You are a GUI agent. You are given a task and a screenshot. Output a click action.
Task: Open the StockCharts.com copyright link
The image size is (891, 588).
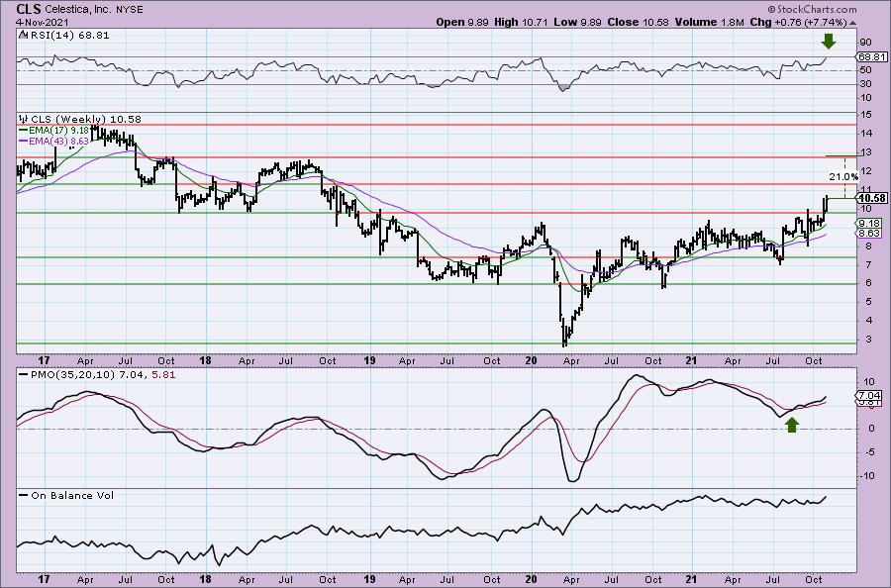tap(812, 9)
